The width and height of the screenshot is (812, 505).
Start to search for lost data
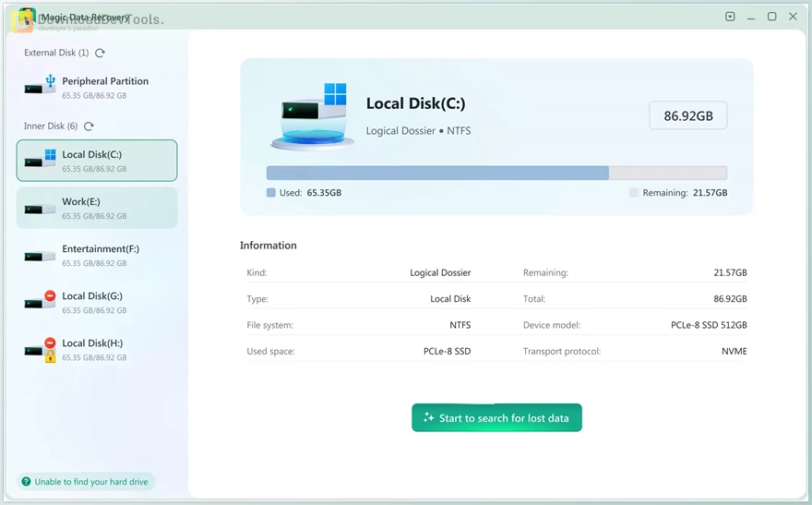(496, 418)
